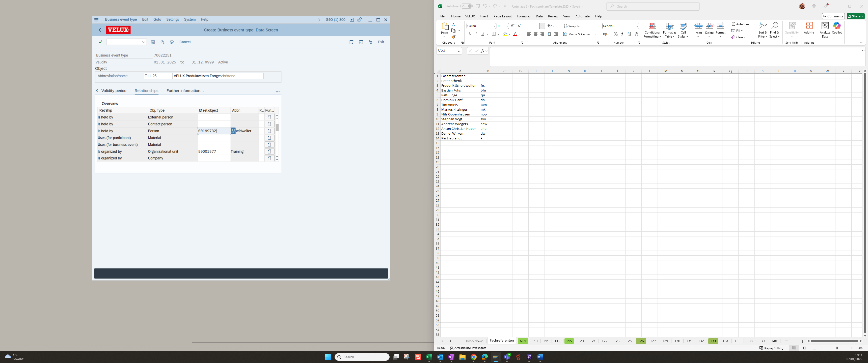Toggle italic formatting in Excel

[476, 34]
